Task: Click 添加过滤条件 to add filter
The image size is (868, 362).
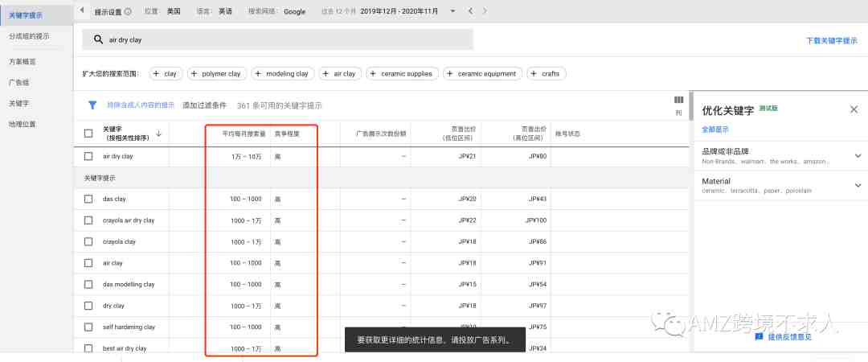Action: pyautogui.click(x=204, y=105)
